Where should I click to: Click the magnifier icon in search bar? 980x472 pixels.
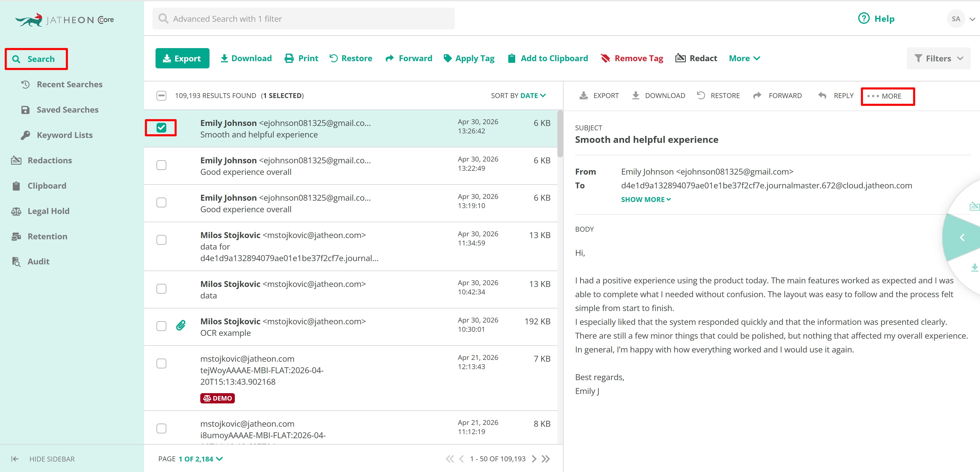pos(163,19)
